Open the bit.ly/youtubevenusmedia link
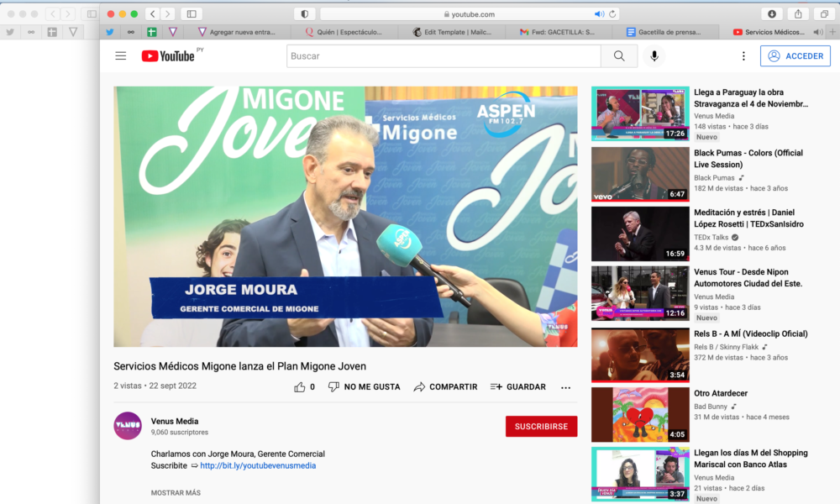840x504 pixels. click(x=257, y=465)
